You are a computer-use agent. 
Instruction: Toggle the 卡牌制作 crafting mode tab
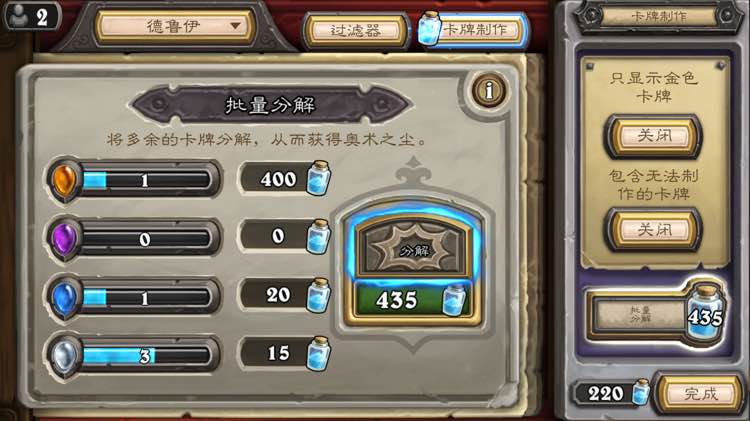click(x=474, y=30)
